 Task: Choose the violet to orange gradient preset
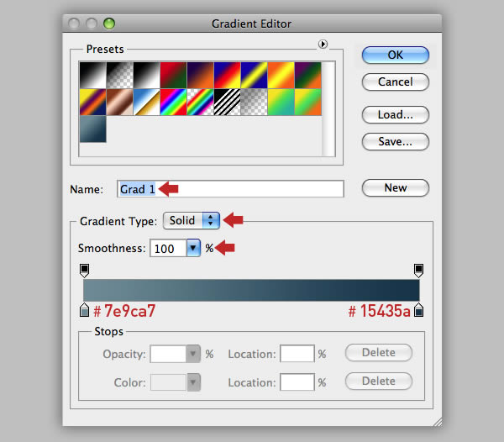[201, 76]
